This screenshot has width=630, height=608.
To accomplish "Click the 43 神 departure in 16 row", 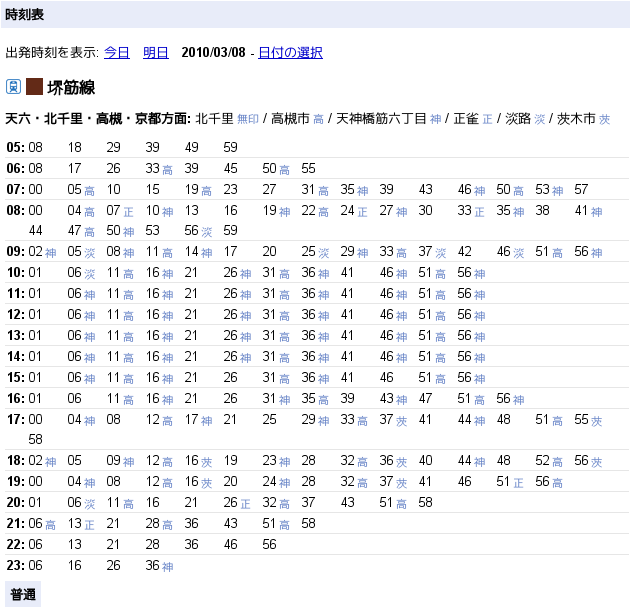I will click(x=393, y=399).
